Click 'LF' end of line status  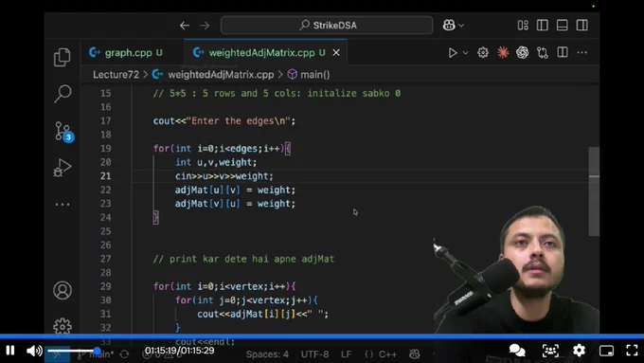(x=347, y=354)
